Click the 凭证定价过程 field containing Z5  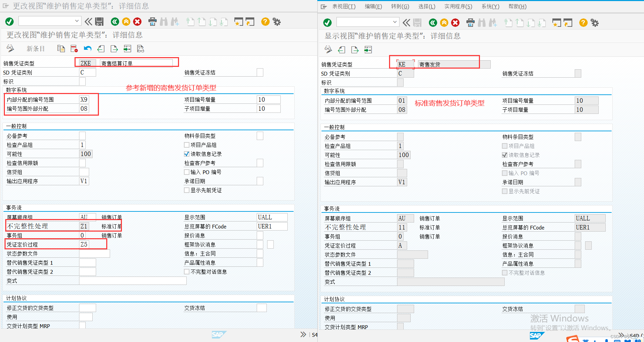83,244
